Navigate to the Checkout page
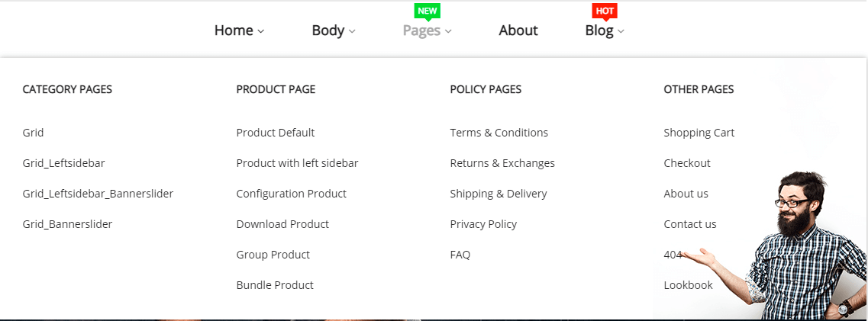This screenshot has width=868, height=321. pyautogui.click(x=687, y=163)
